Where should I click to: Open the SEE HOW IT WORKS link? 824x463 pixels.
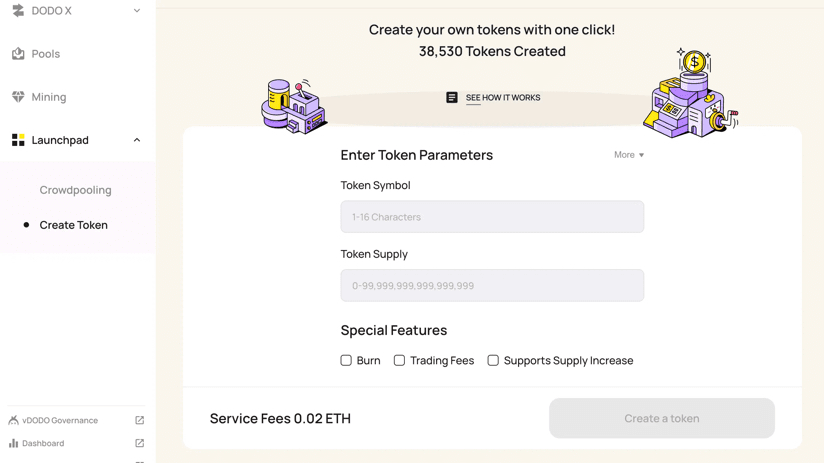click(x=503, y=98)
